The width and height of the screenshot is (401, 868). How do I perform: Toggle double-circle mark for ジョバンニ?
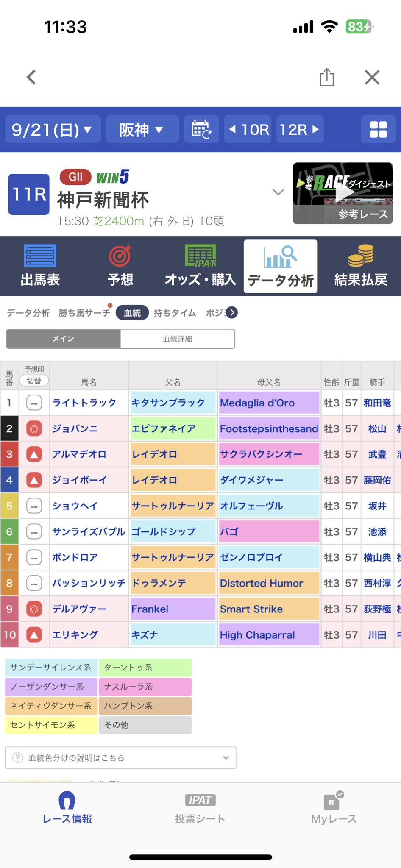(x=34, y=428)
